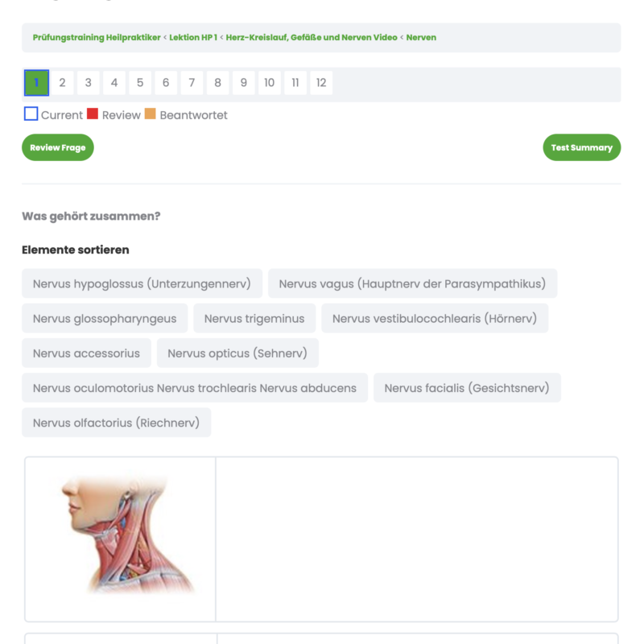This screenshot has height=644, width=644.
Task: Select current question 1 box
Action: point(36,83)
